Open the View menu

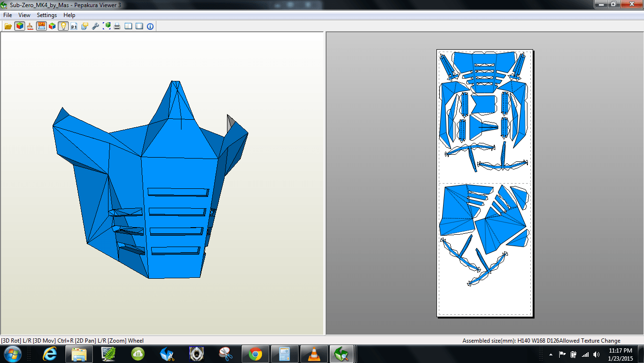[25, 15]
